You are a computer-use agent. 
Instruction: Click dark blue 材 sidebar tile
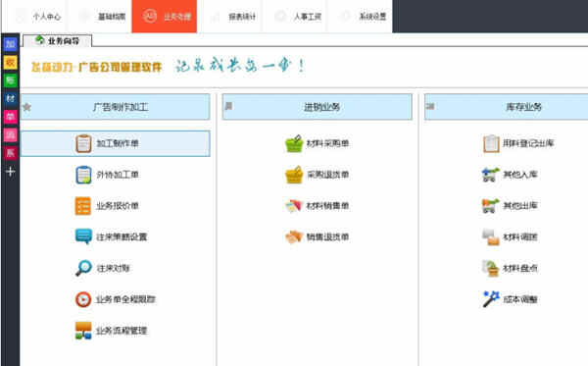tap(10, 98)
